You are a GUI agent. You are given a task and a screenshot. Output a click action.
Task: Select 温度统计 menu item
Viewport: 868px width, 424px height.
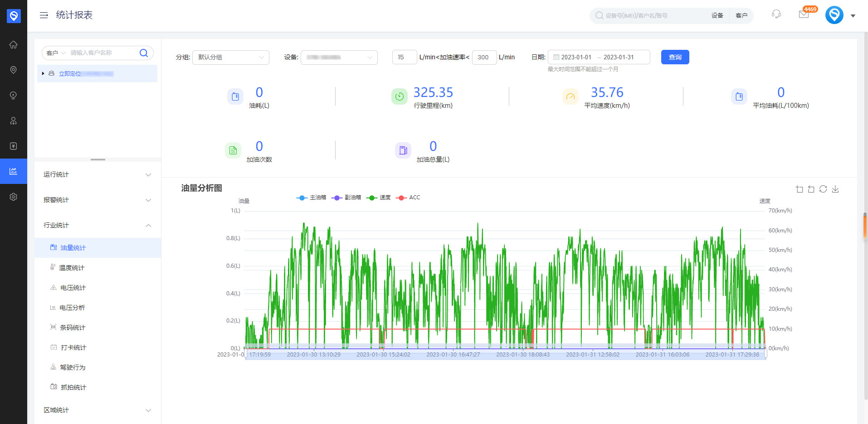tap(98, 268)
